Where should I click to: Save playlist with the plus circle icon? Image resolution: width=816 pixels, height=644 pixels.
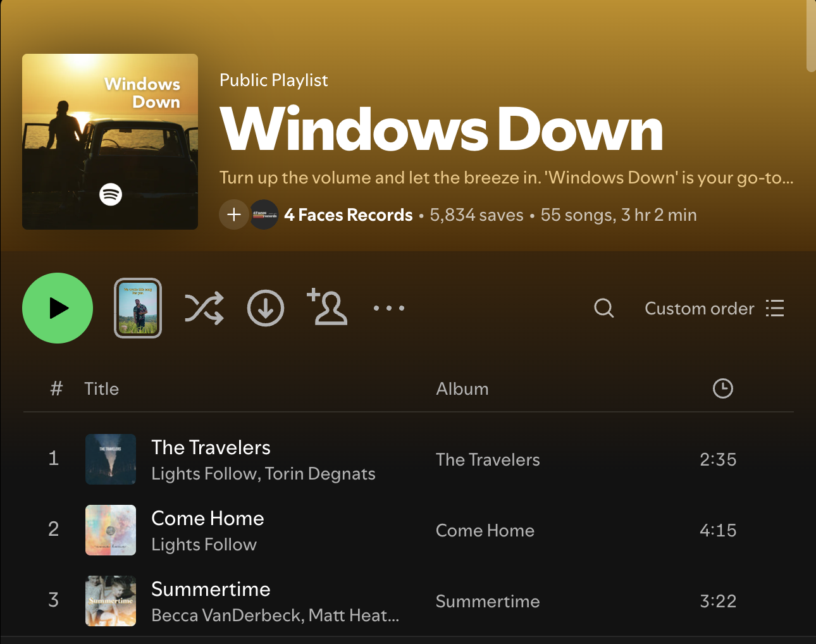point(234,214)
